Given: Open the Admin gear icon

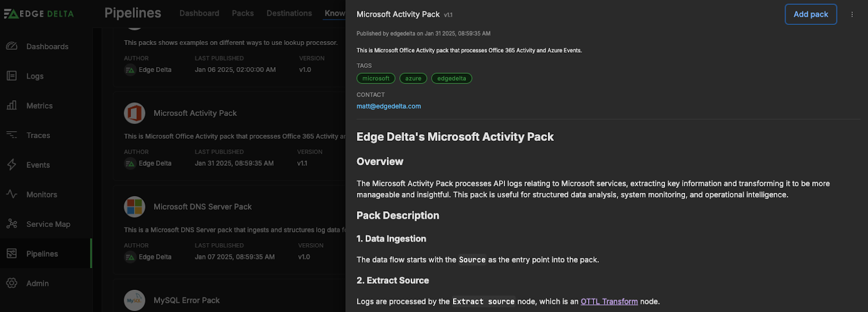Looking at the screenshot, I should click(12, 283).
